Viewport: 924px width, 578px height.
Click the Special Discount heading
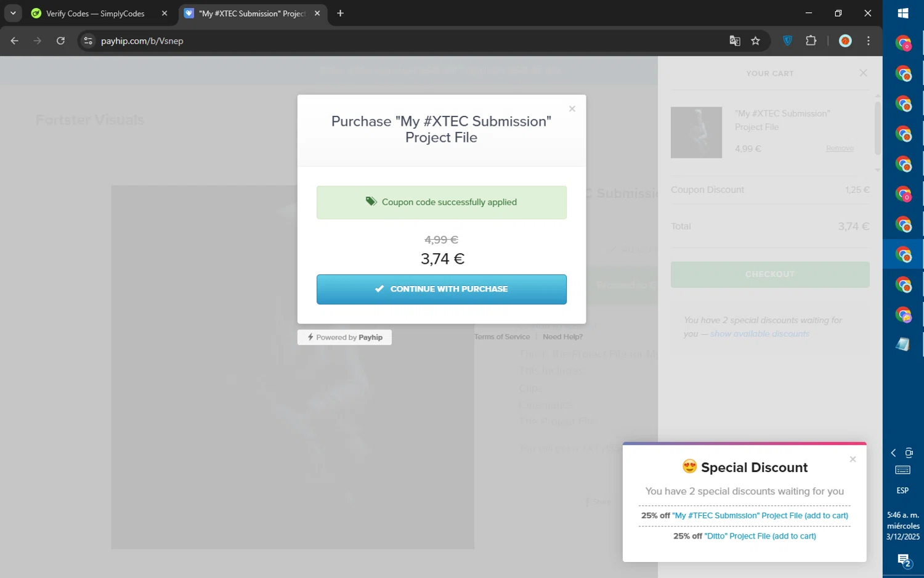pyautogui.click(x=745, y=467)
